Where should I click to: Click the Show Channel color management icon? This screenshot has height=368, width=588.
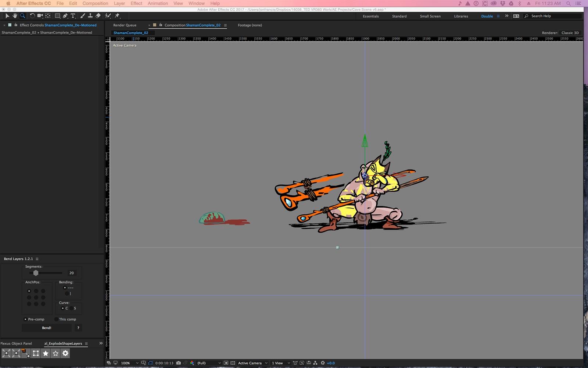192,363
